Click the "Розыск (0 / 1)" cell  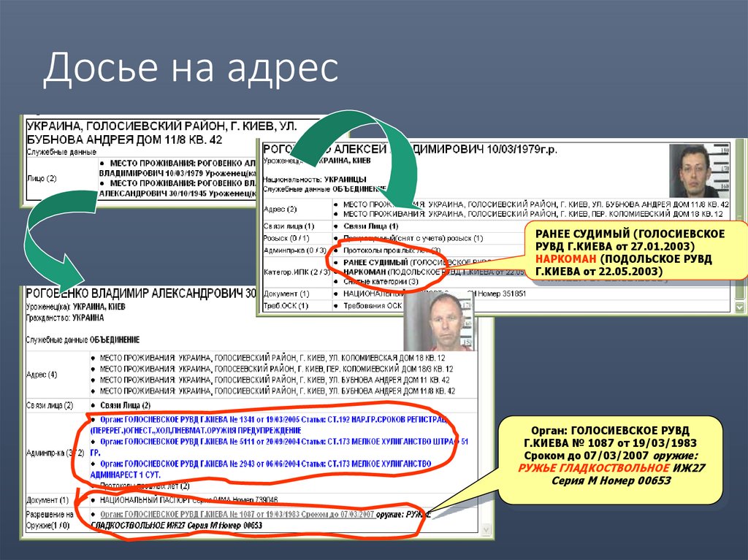pos(286,238)
